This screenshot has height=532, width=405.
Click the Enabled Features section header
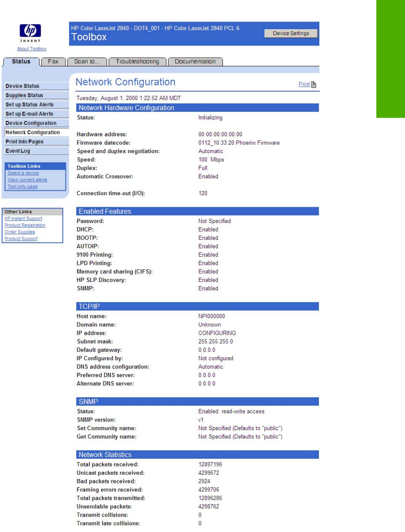pyautogui.click(x=198, y=212)
